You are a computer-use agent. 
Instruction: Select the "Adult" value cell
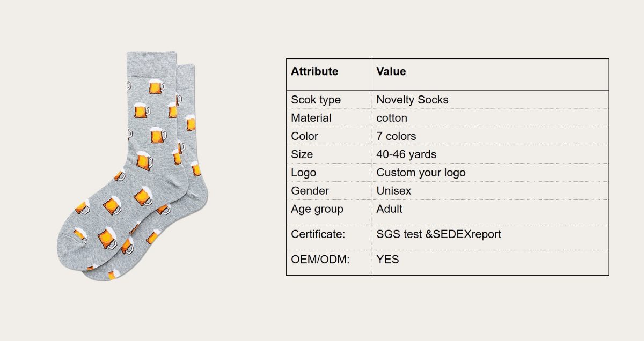click(389, 209)
